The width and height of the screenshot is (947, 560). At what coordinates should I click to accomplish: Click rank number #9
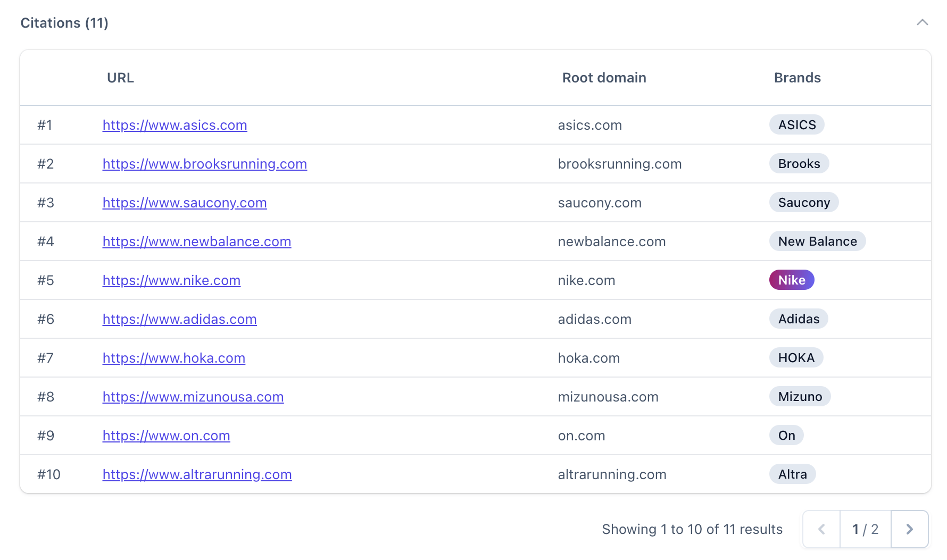point(46,436)
